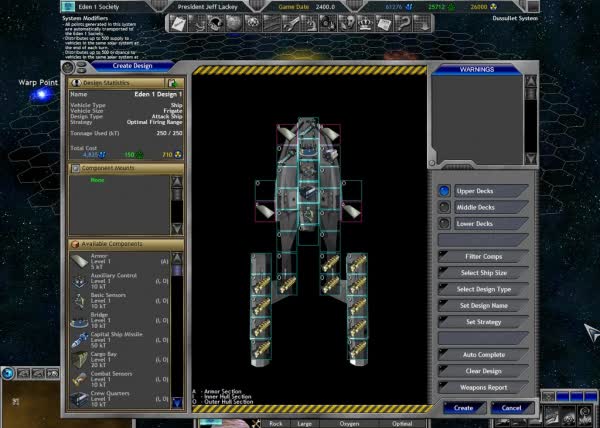Open Select Design Type
The width and height of the screenshot is (600, 428).
483,290
